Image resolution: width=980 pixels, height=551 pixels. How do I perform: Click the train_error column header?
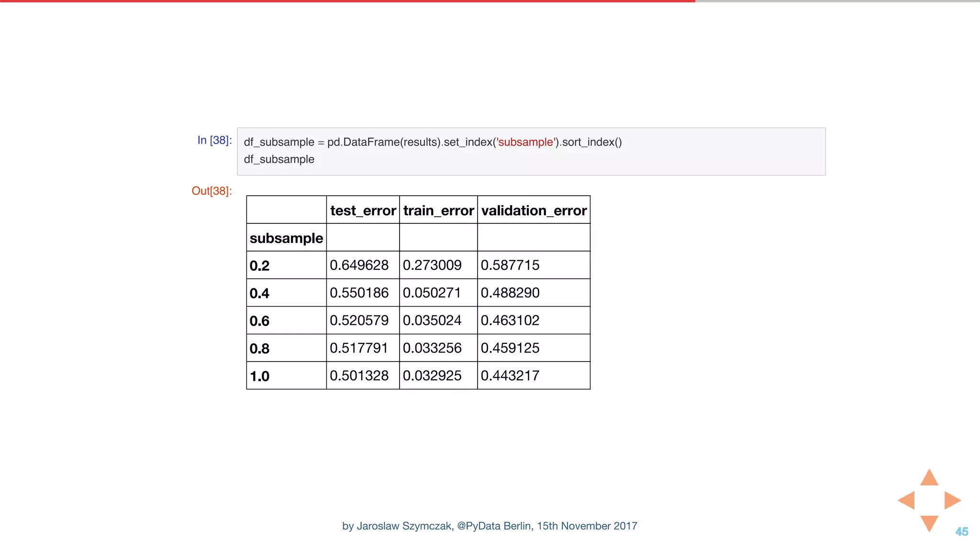coord(438,210)
